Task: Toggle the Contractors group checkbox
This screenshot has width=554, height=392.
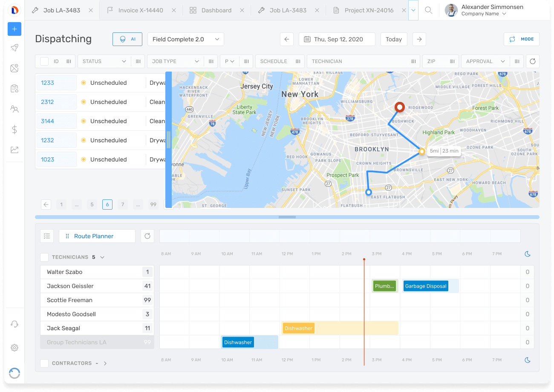Action: point(44,363)
